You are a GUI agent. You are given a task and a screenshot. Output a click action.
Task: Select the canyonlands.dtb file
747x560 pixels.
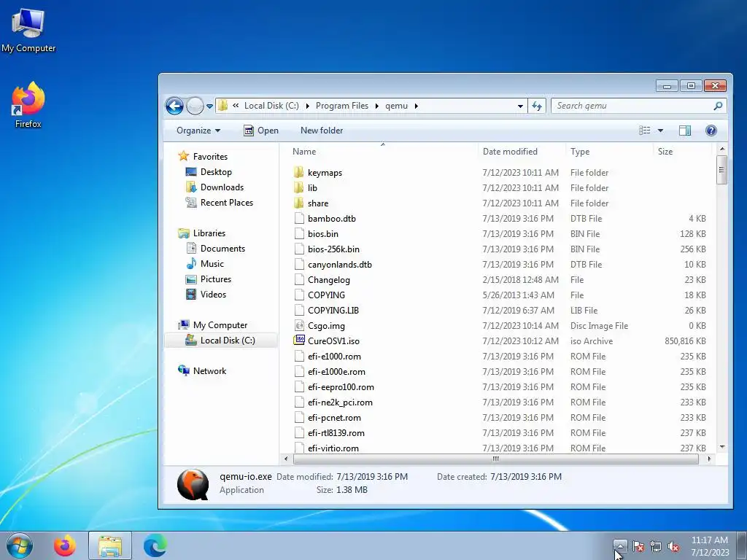[340, 264]
